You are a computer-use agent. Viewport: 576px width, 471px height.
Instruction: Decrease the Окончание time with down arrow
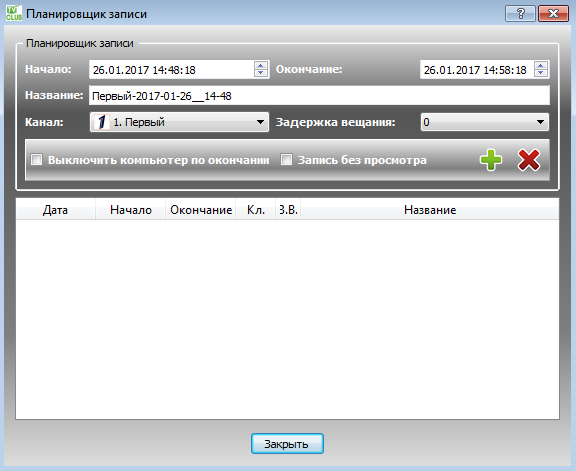541,73
